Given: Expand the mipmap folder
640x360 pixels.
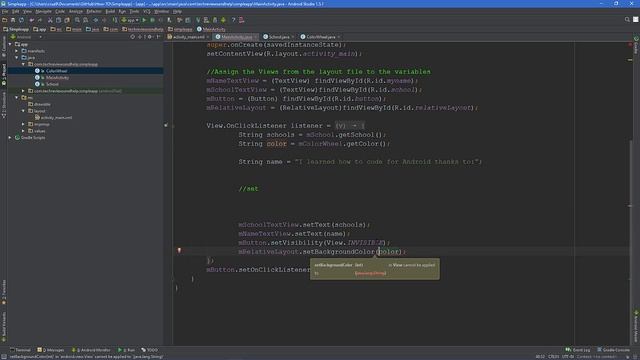Looking at the screenshot, I should [x=23, y=124].
